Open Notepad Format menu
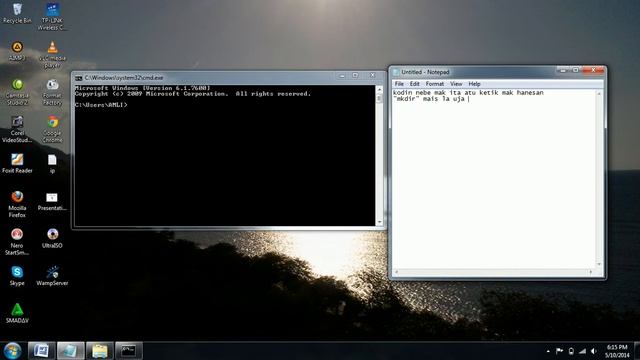Image resolution: width=640 pixels, height=360 pixels. [x=434, y=84]
